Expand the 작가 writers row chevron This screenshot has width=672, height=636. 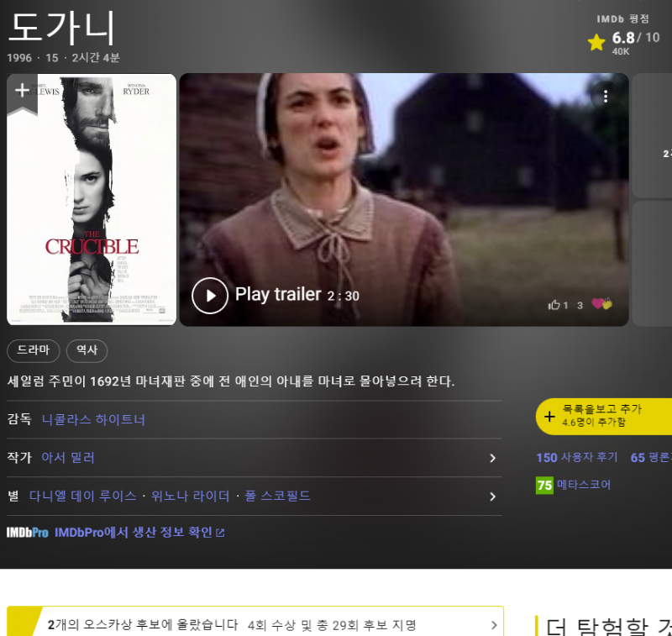tap(492, 458)
